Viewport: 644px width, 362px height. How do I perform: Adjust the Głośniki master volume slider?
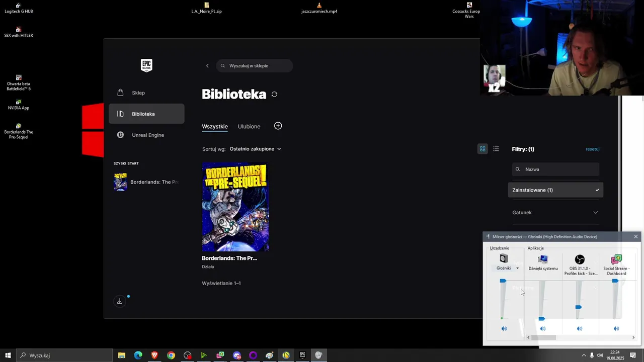pos(503,281)
